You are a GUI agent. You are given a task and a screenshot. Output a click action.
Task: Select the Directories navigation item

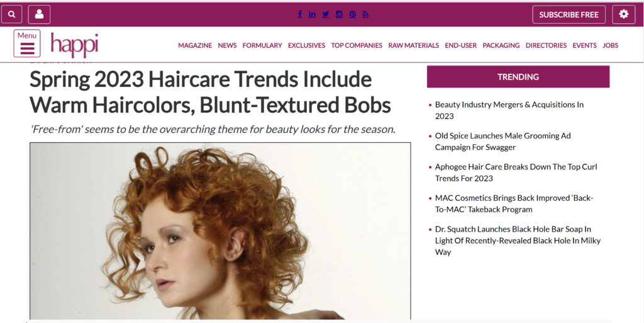[x=546, y=45]
